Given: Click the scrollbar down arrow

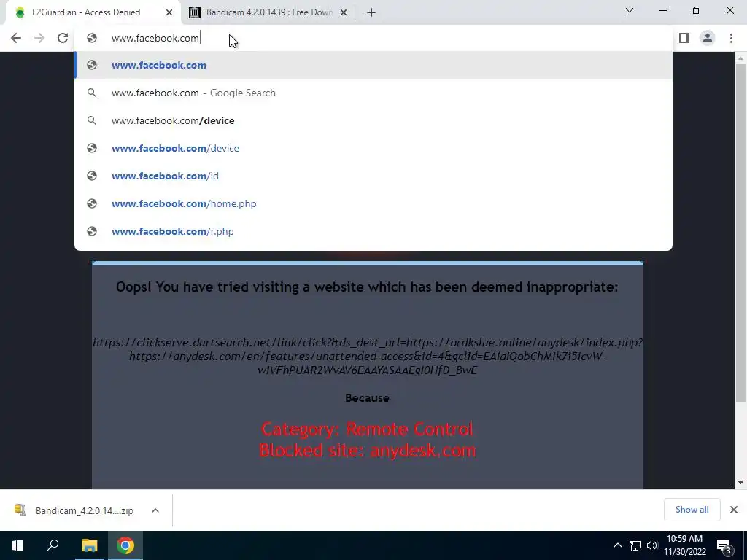Looking at the screenshot, I should tap(740, 483).
